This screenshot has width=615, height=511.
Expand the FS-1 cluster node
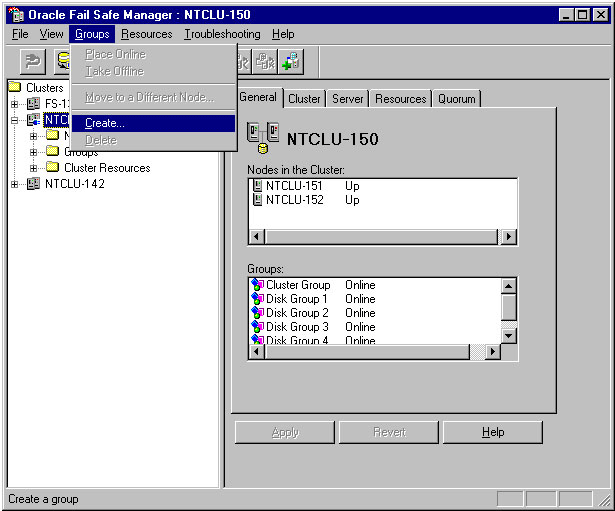click(x=15, y=104)
